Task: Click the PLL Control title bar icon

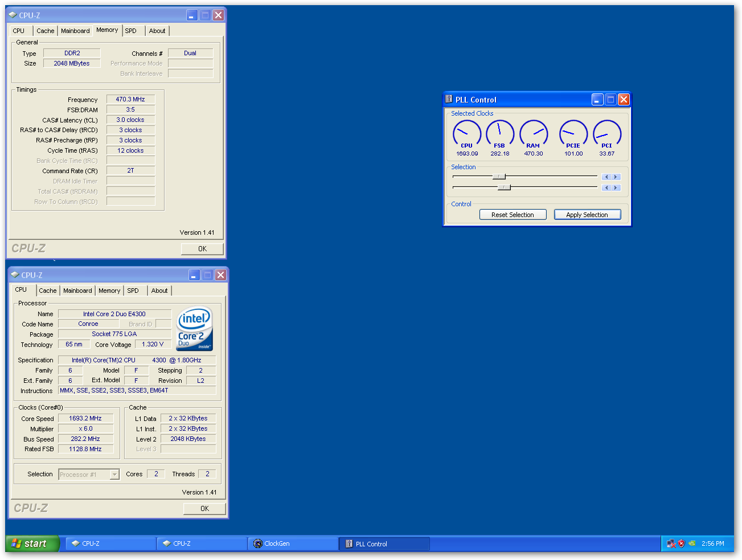Action: coord(449,99)
